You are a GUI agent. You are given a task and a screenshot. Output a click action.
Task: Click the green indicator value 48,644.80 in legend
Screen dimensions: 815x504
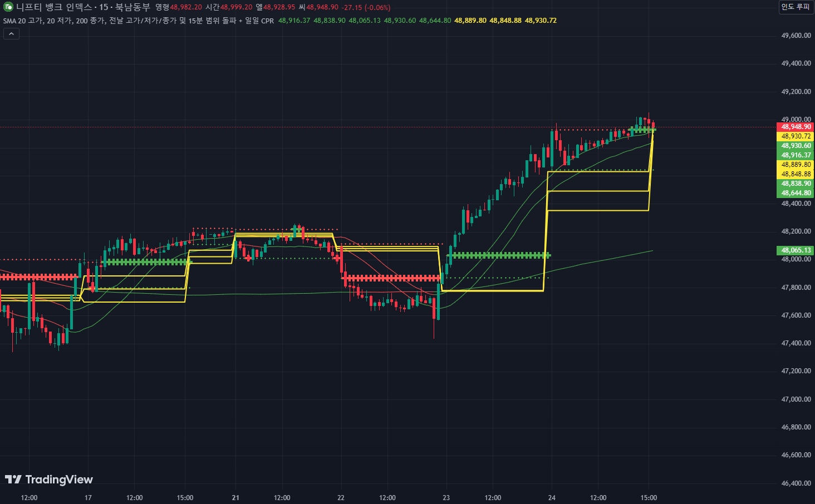pyautogui.click(x=435, y=21)
